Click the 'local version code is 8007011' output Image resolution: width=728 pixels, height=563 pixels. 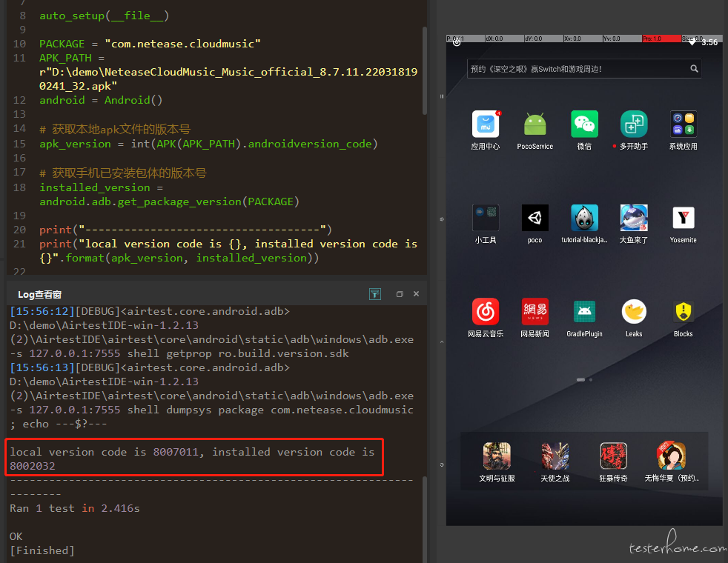[x=192, y=459]
